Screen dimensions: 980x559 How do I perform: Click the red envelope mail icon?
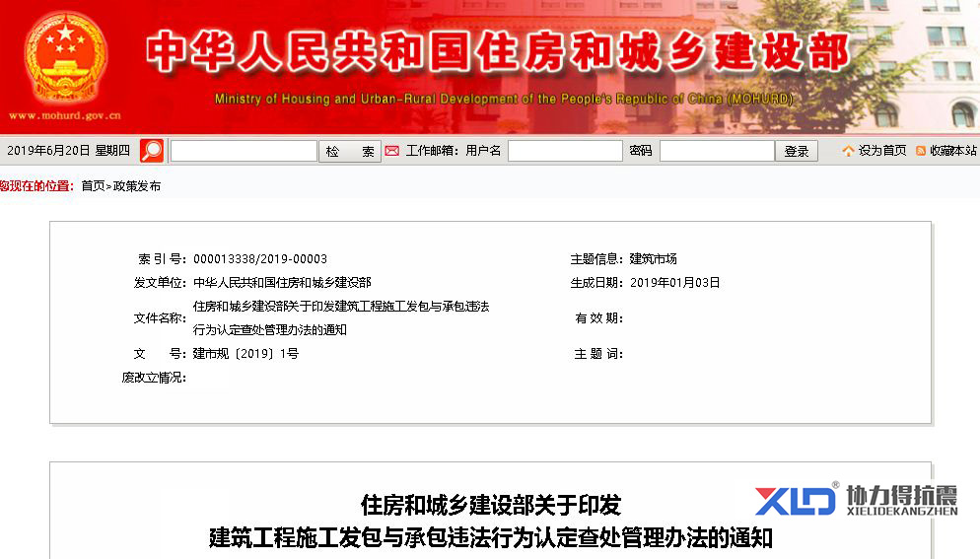coord(391,151)
